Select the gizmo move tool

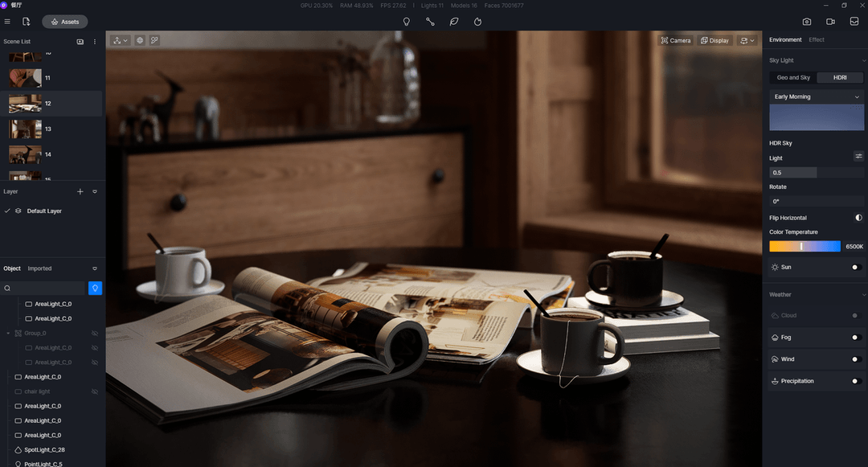click(x=117, y=39)
